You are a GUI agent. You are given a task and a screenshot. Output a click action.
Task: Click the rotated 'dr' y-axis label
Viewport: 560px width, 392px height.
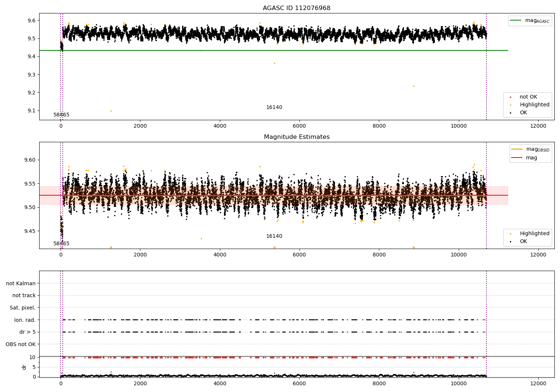[x=24, y=367]
